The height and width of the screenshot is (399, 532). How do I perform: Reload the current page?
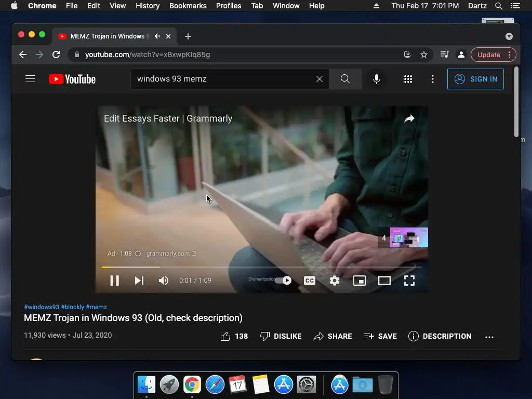56,55
